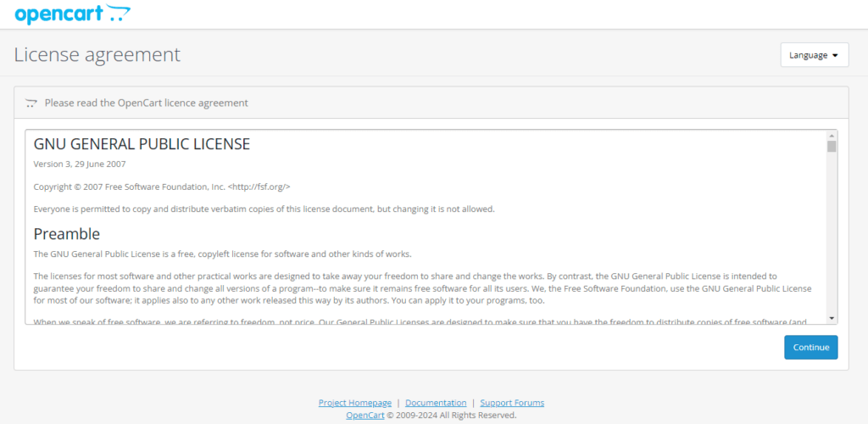Viewport: 868px width, 424px height.
Task: Click the Preamble section heading
Action: (66, 234)
